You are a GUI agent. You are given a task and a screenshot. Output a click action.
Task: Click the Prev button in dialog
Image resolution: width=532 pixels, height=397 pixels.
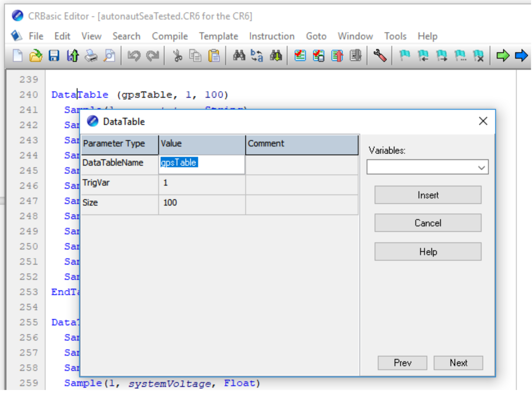pos(402,363)
